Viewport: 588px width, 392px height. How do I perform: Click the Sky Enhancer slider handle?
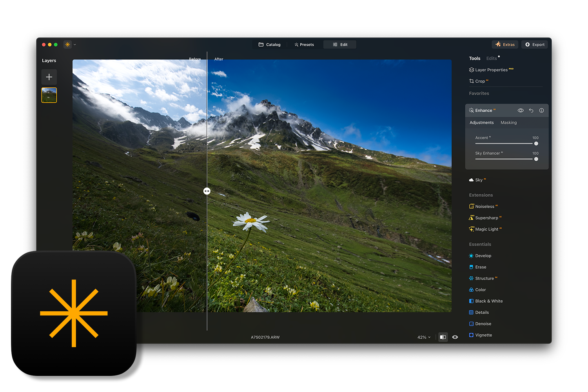[x=536, y=159]
